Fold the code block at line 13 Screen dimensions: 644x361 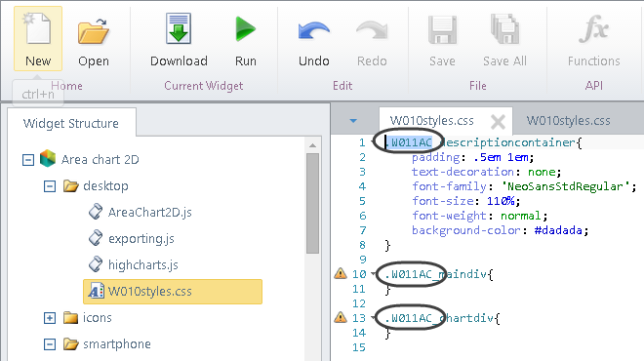pos(373,317)
